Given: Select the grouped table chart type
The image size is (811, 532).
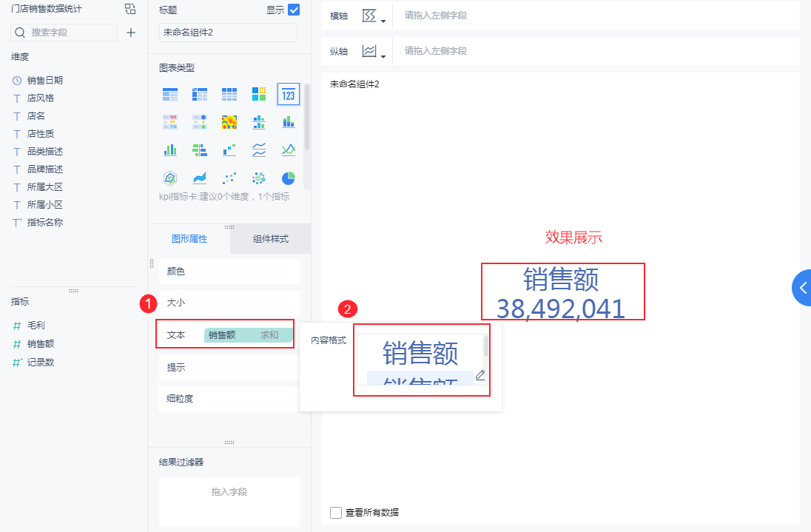Looking at the screenshot, I should pyautogui.click(x=170, y=94).
